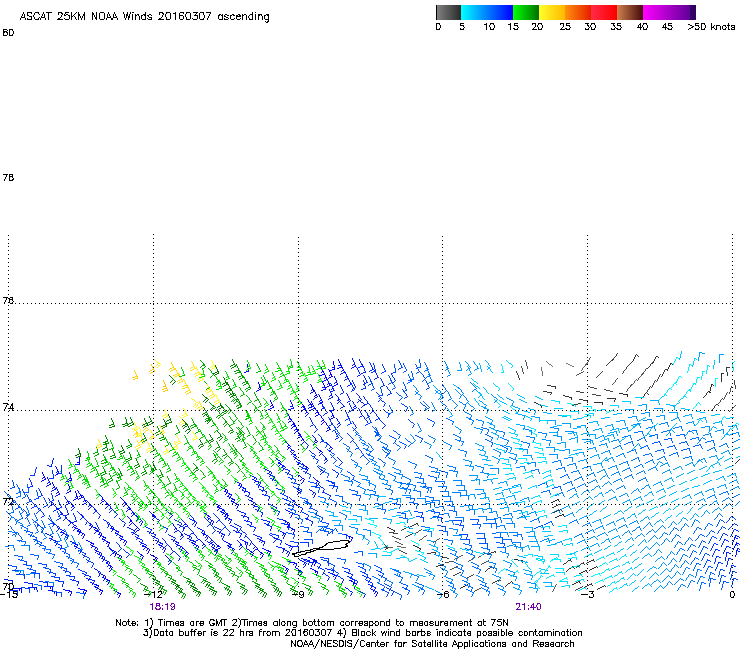This screenshot has height=650, width=740.
Task: Select the gray 0–5 knot legend segment
Action: click(448, 12)
